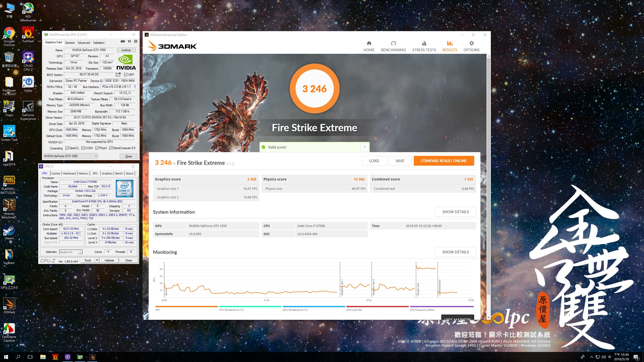Launch Steam from the desktop
The image size is (644, 362).
[9, 232]
